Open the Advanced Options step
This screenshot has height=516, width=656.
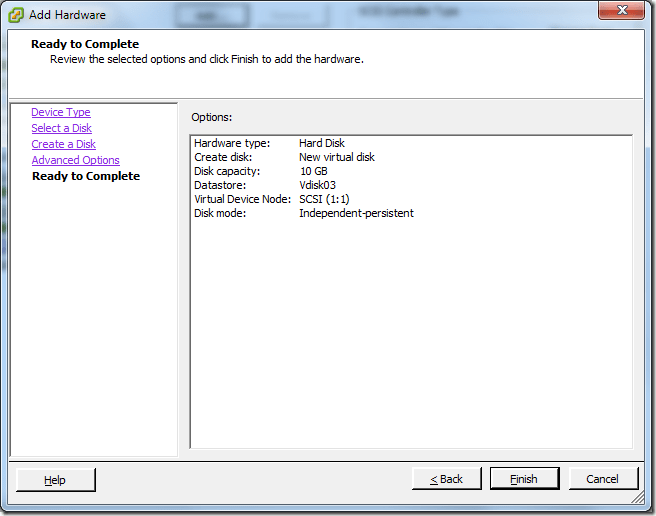(75, 160)
